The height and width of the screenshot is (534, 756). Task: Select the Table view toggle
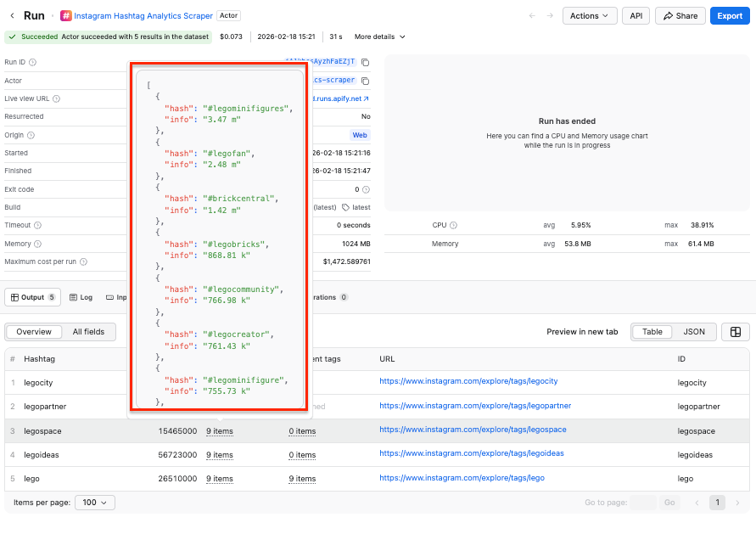652,332
